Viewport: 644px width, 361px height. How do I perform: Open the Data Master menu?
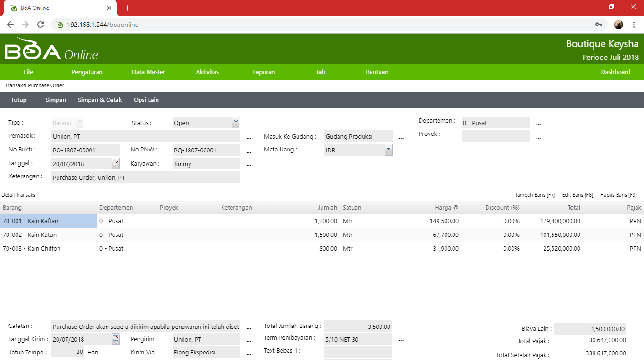149,72
